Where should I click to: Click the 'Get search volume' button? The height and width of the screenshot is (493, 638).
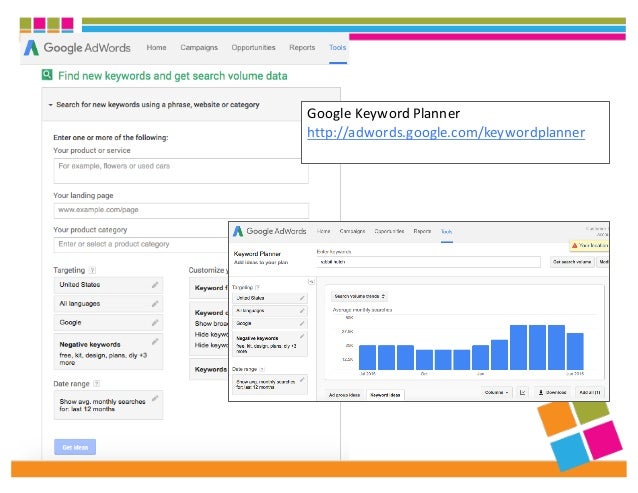[x=572, y=262]
